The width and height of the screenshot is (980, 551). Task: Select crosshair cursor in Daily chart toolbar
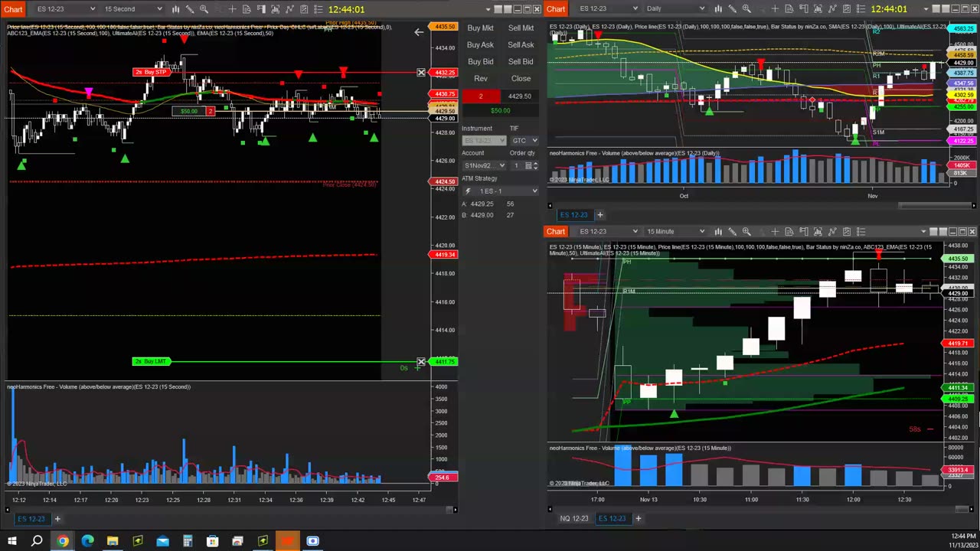tap(775, 8)
